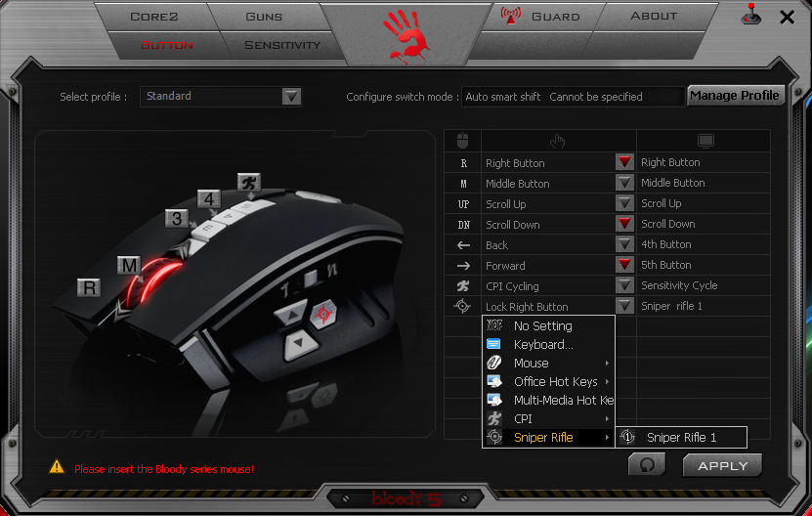812x516 pixels.
Task: Select the highlighted Sniper Rifle menu entry
Action: click(548, 437)
